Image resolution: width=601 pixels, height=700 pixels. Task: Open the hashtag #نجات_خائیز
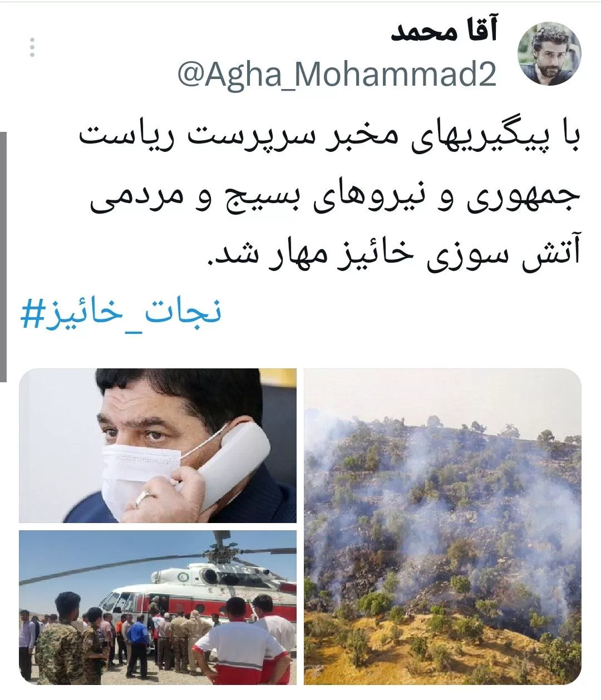pyautogui.click(x=121, y=313)
